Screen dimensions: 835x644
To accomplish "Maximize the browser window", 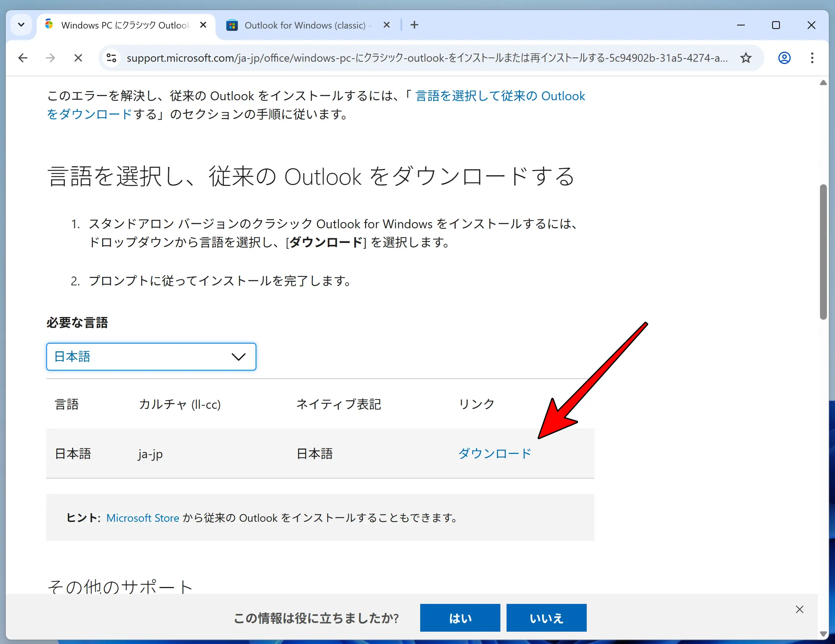I will (776, 25).
